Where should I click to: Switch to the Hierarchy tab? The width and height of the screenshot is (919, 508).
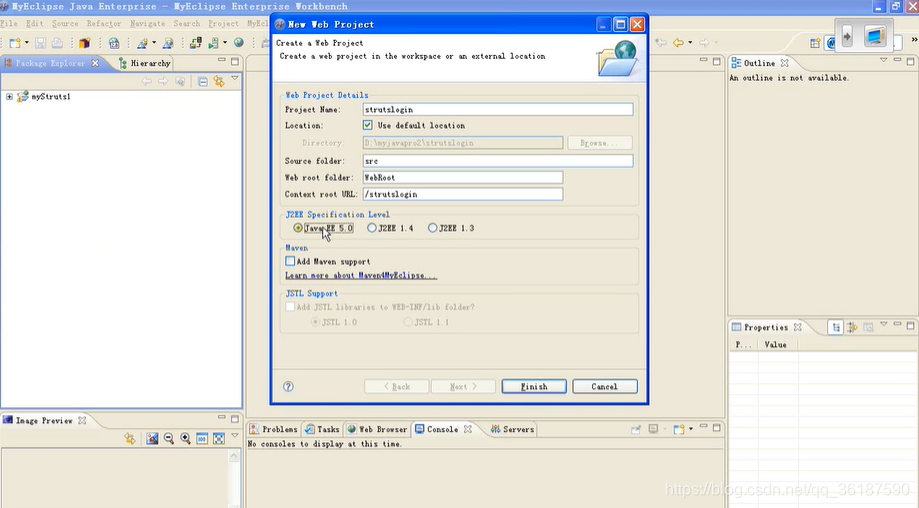(145, 63)
